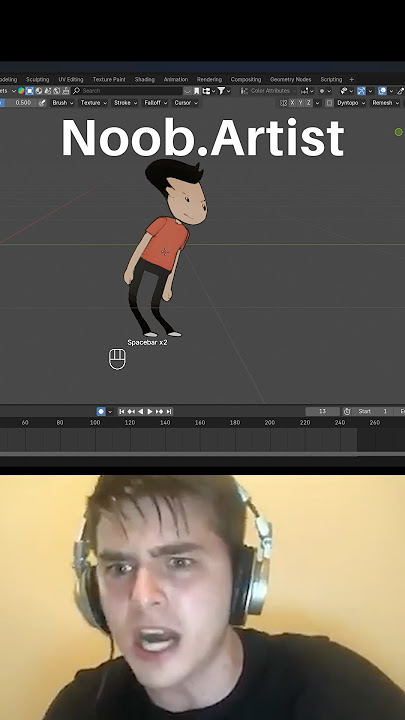
Task: Click the green navigation gizmo dot
Action: pos(398,132)
